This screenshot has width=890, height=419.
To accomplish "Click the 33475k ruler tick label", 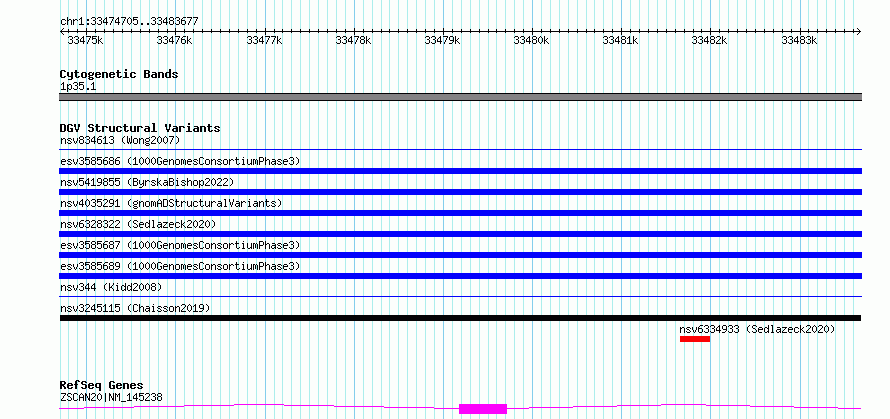I will (85, 40).
